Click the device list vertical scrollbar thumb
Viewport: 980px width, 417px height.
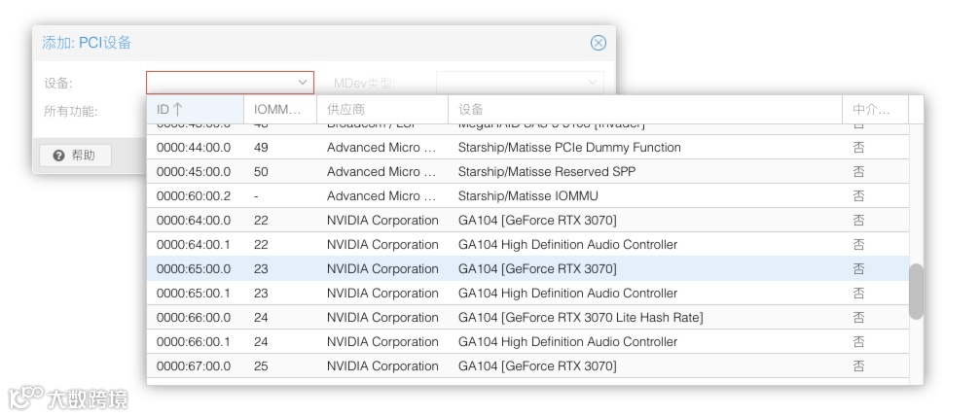point(916,290)
